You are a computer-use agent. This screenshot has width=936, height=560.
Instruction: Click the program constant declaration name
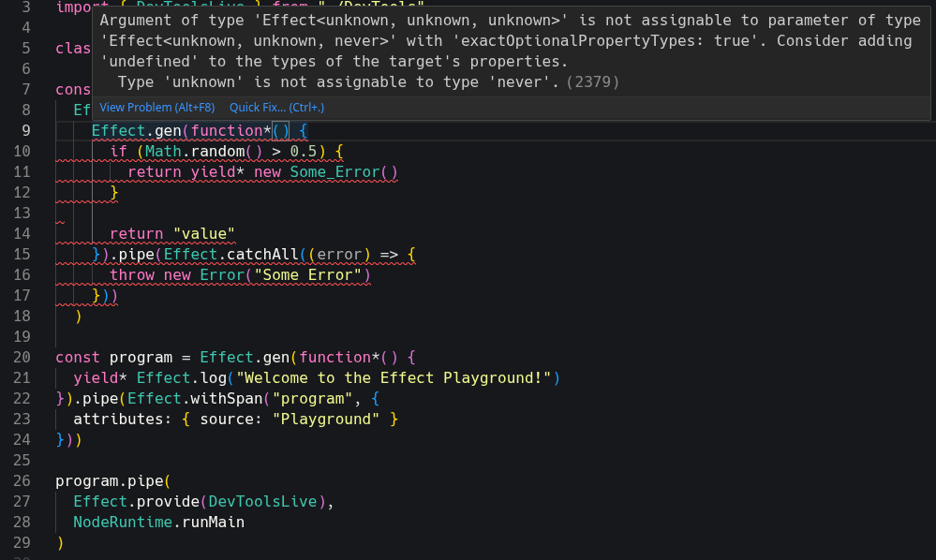tap(141, 357)
